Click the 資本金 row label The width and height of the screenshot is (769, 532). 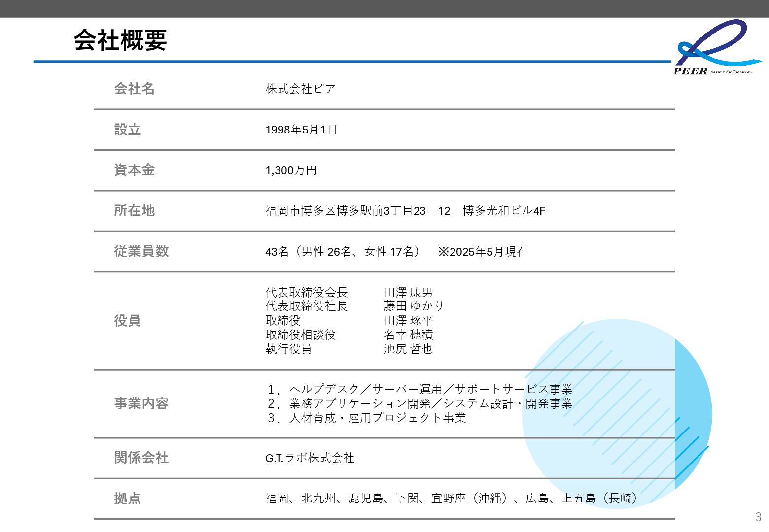pyautogui.click(x=135, y=170)
